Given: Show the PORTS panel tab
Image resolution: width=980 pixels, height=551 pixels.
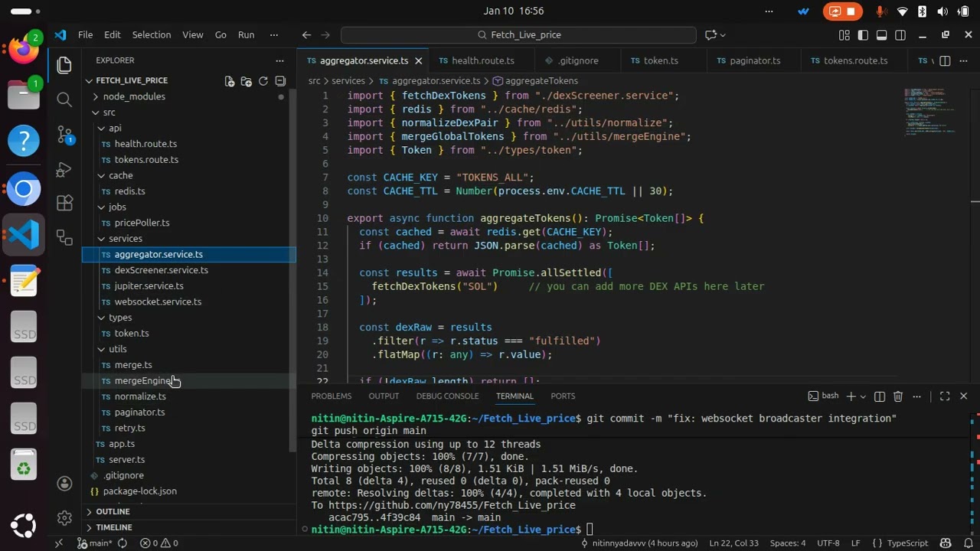Looking at the screenshot, I should coord(563,396).
